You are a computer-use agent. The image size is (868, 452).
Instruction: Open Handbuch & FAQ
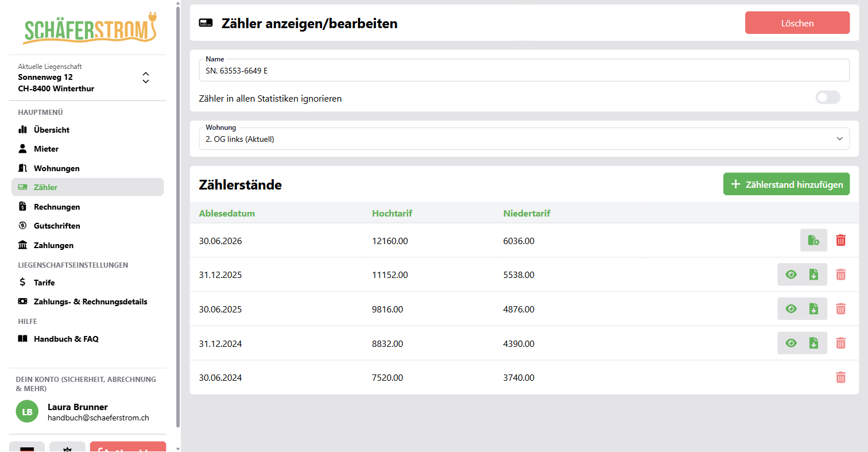point(87,339)
